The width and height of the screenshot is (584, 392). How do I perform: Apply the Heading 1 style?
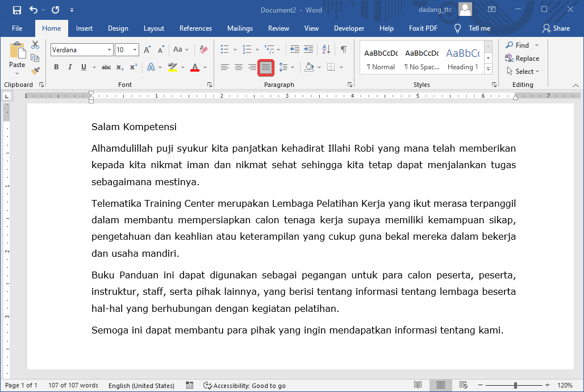462,59
